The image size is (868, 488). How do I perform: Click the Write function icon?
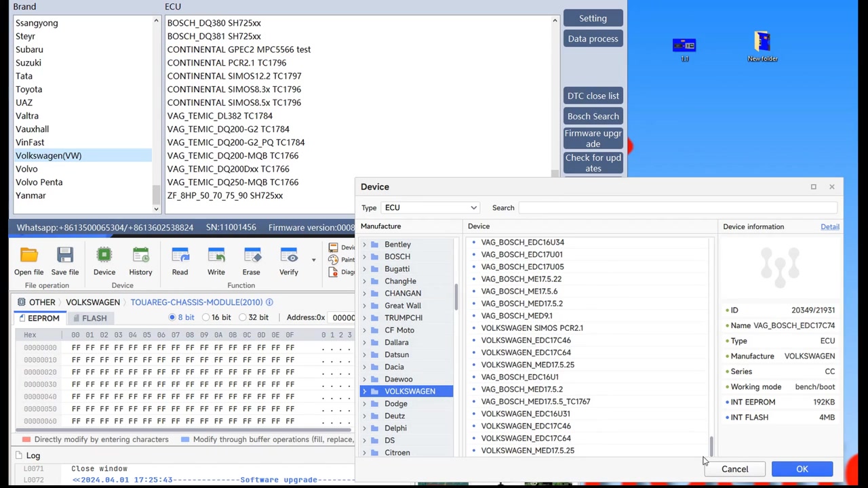tap(216, 256)
